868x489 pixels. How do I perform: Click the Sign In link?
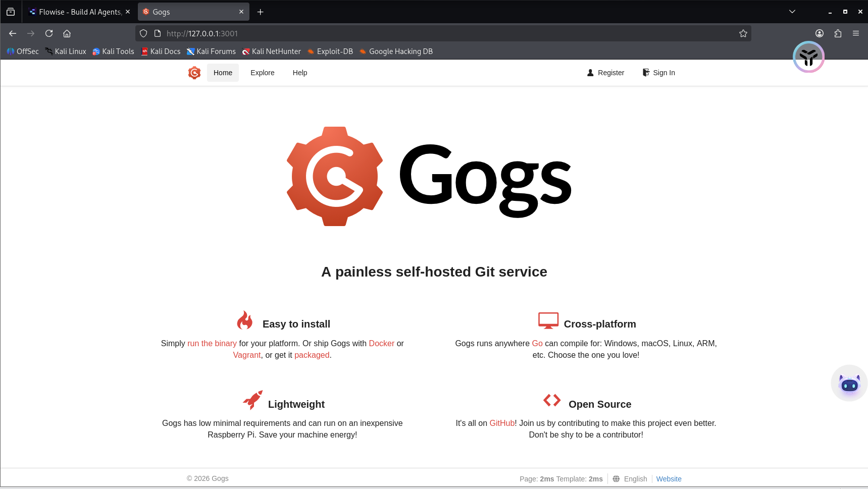click(x=658, y=73)
